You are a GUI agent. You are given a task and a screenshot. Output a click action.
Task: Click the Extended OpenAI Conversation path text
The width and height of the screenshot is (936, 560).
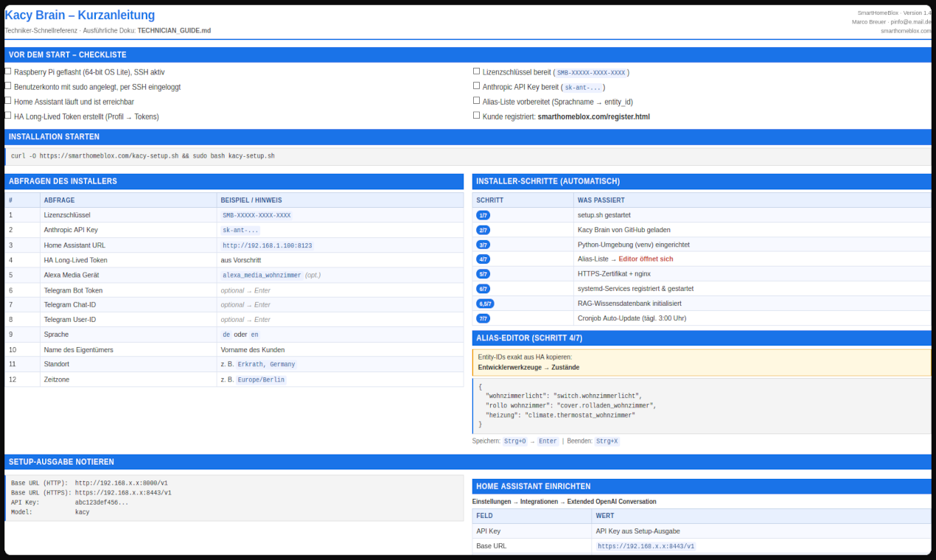pyautogui.click(x=612, y=502)
